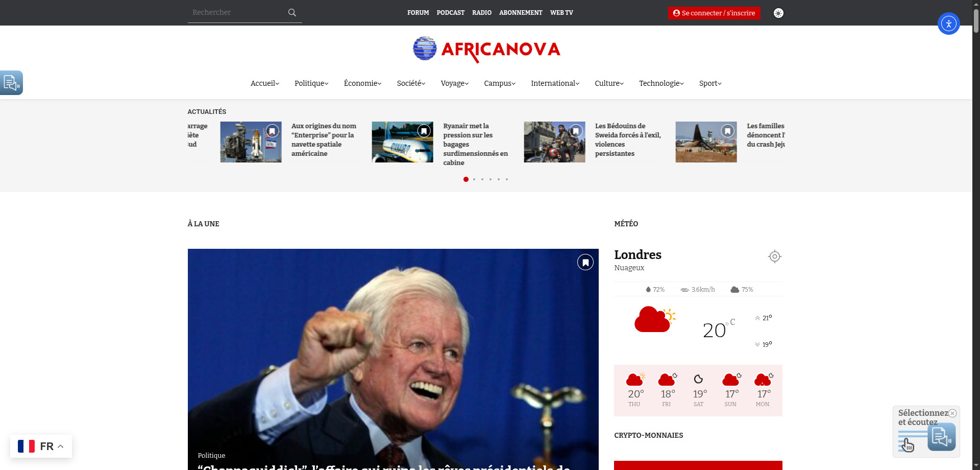Bookmark the Ryanair baggage article
980x470 pixels.
coord(424,131)
